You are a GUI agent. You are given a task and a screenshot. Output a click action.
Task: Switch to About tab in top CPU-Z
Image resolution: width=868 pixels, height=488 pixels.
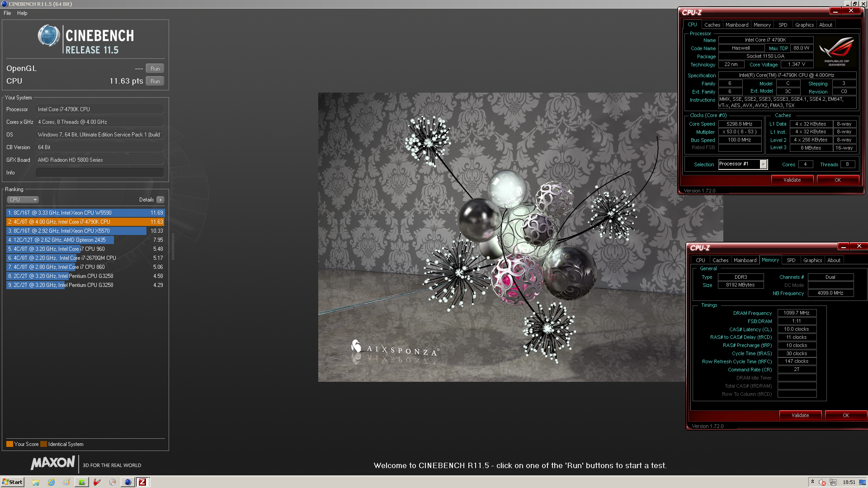(826, 25)
